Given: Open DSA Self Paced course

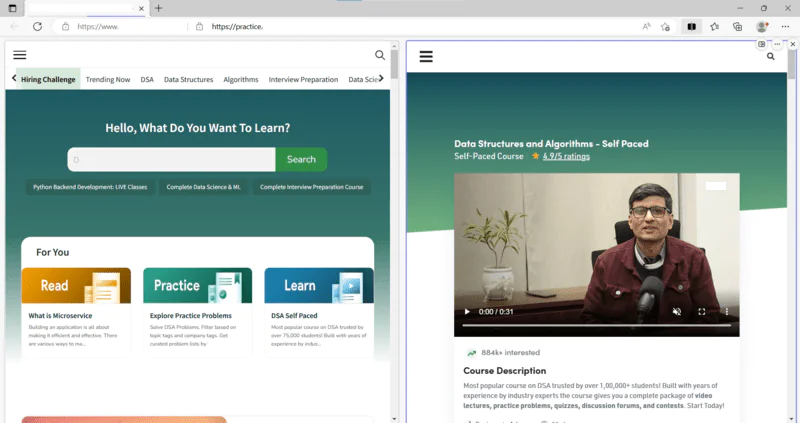Looking at the screenshot, I should (294, 316).
